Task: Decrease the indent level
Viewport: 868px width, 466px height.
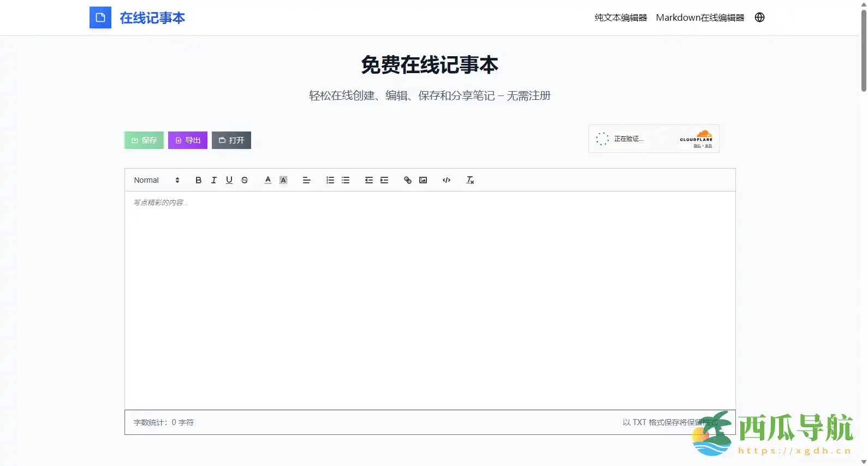Action: click(368, 180)
